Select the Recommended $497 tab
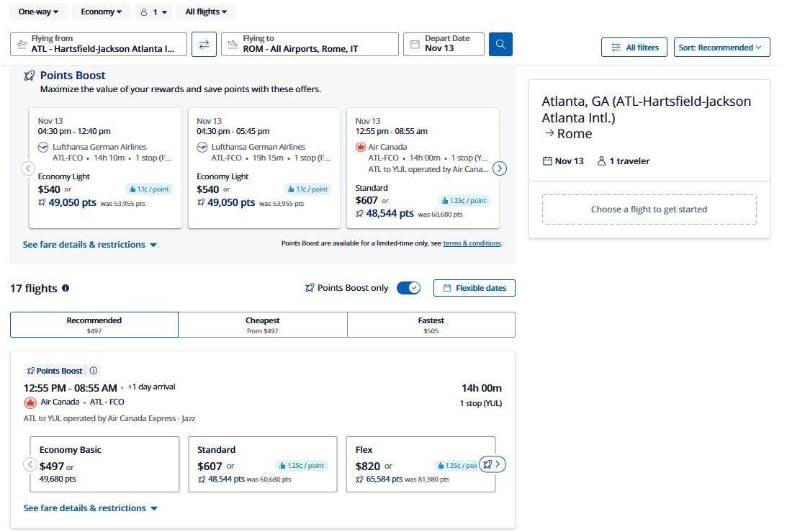Screen dimensions: 787x532 pyautogui.click(x=94, y=325)
